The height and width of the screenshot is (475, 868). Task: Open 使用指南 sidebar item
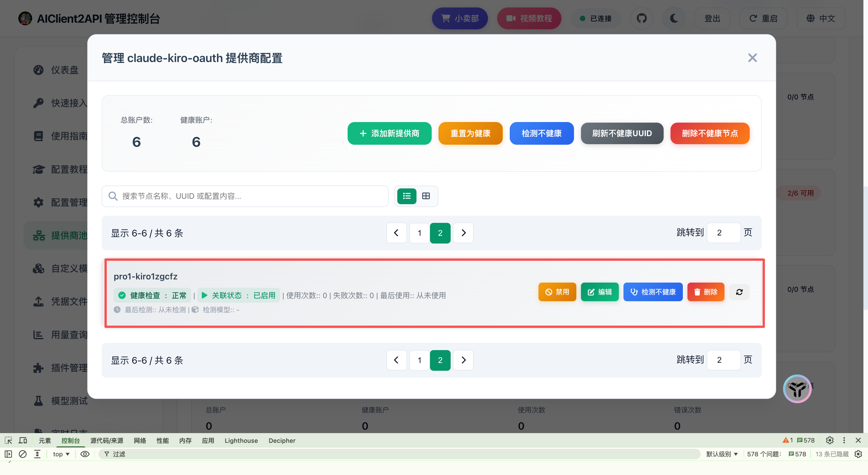pyautogui.click(x=56, y=136)
